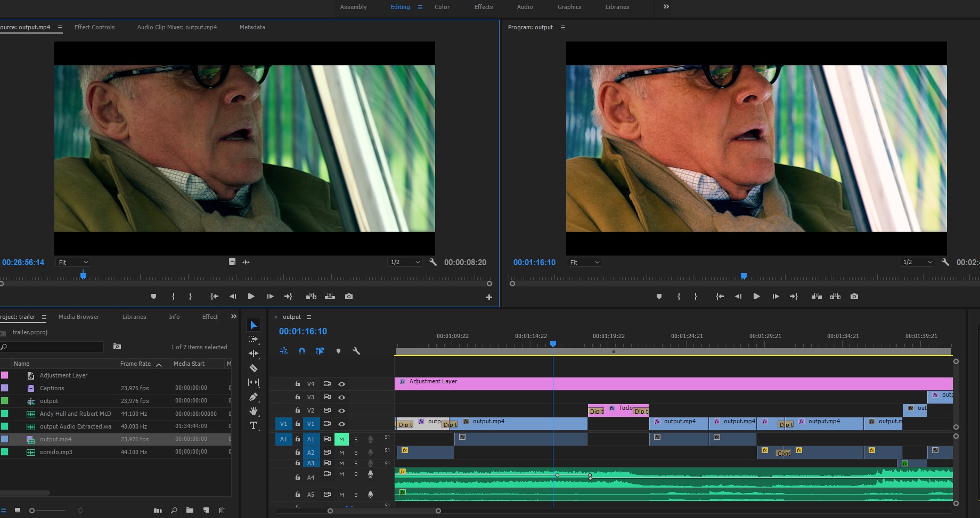This screenshot has height=518, width=980.
Task: Click Export Frame camera in Source monitor
Action: [x=349, y=297]
